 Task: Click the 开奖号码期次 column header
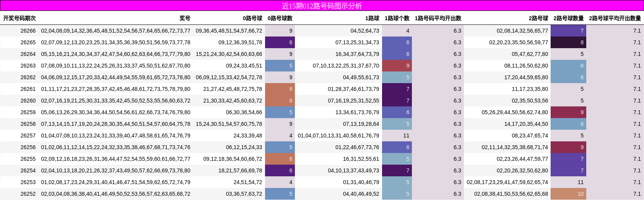[x=19, y=18]
